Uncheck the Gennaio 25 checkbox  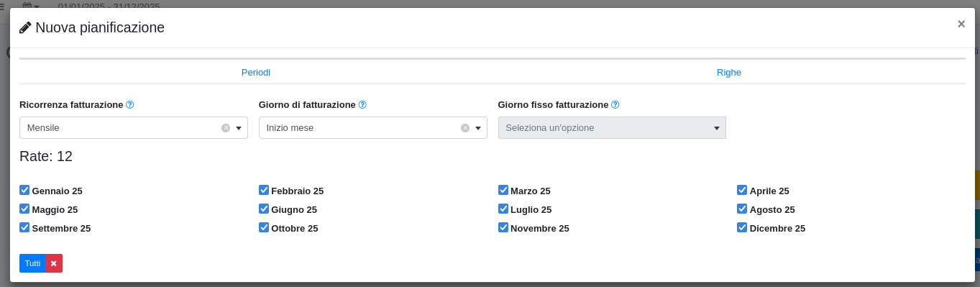point(24,190)
